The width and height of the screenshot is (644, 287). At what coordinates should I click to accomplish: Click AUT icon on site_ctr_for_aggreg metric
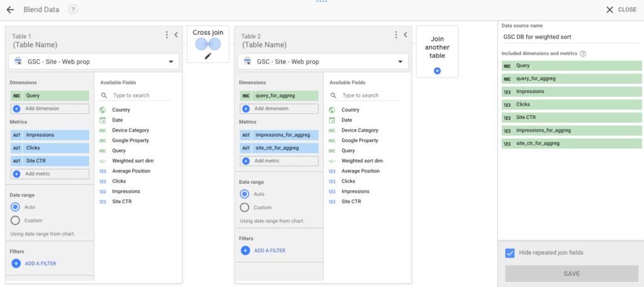tap(246, 148)
